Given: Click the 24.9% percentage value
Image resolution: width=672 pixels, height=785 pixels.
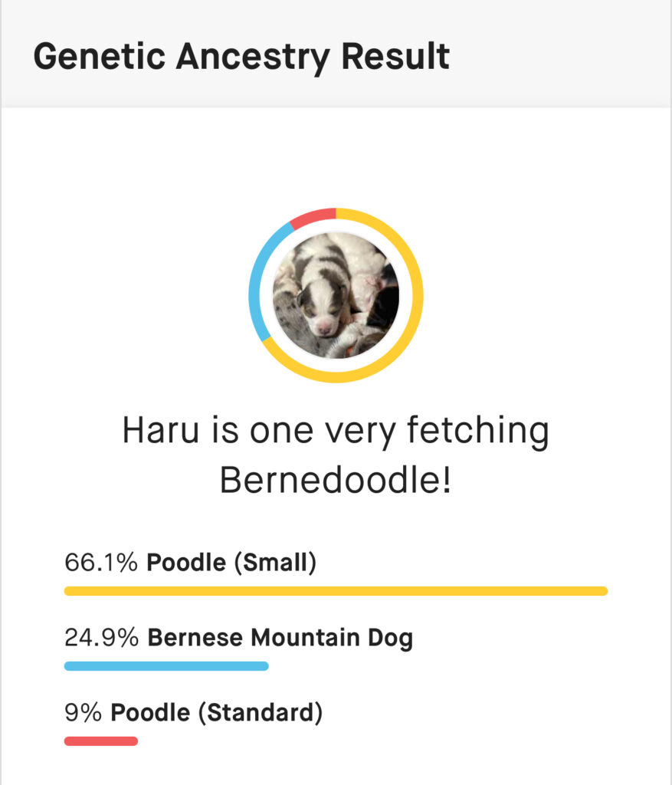Looking at the screenshot, I should (101, 638).
